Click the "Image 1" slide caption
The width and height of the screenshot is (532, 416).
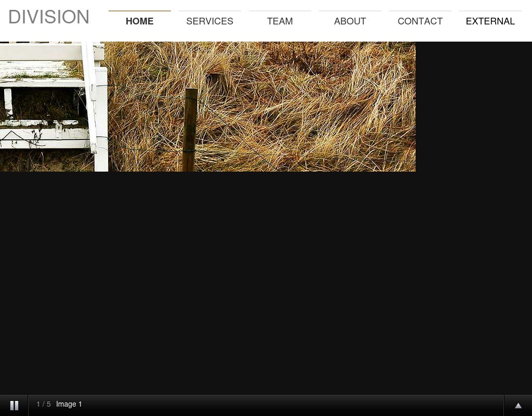coord(69,405)
